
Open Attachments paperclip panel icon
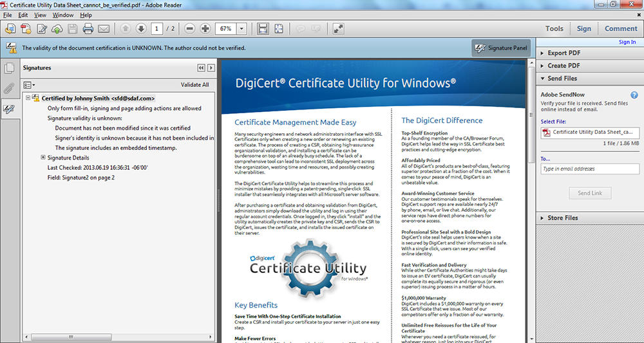coord(9,88)
